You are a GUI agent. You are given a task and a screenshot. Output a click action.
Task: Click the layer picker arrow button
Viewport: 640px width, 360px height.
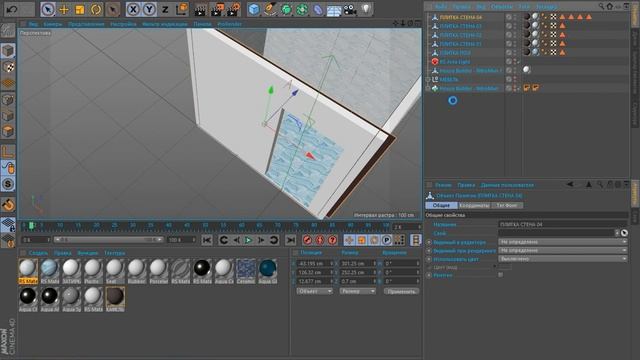click(x=624, y=233)
